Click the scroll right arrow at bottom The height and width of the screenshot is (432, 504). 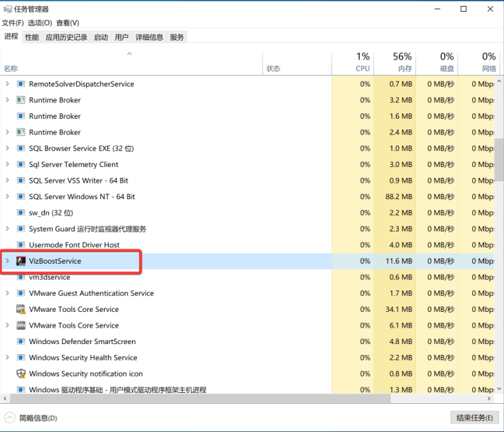[x=489, y=398]
